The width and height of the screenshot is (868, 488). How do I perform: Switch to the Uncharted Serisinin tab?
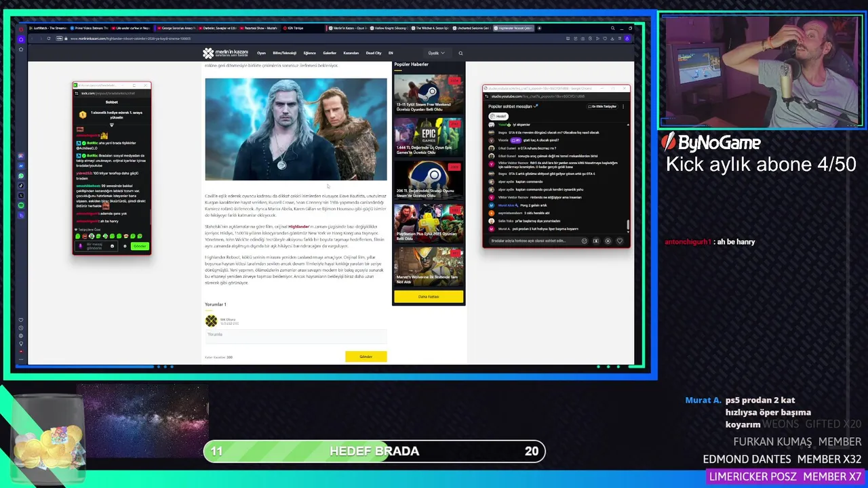(473, 28)
